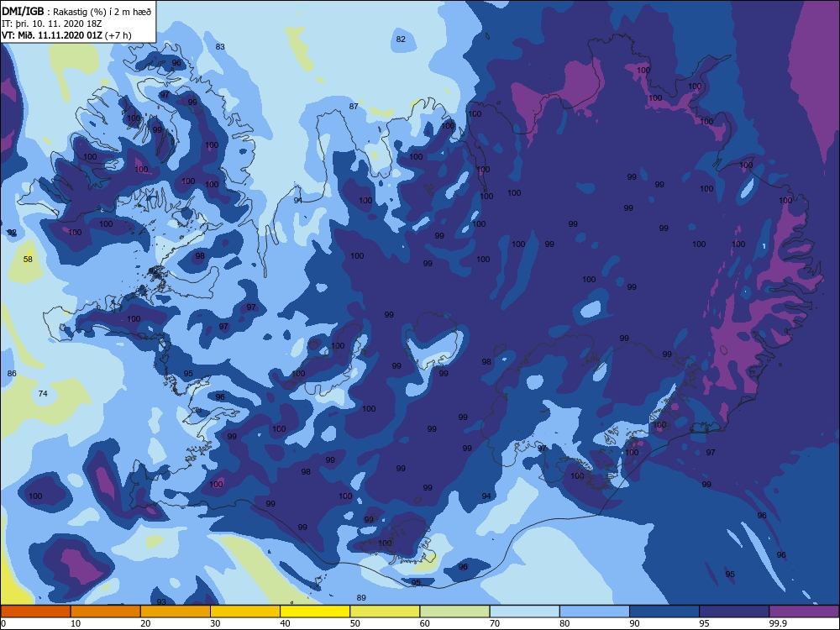This screenshot has width=840, height=630.
Task: Click the legend scale label 0
Action: click(3, 623)
